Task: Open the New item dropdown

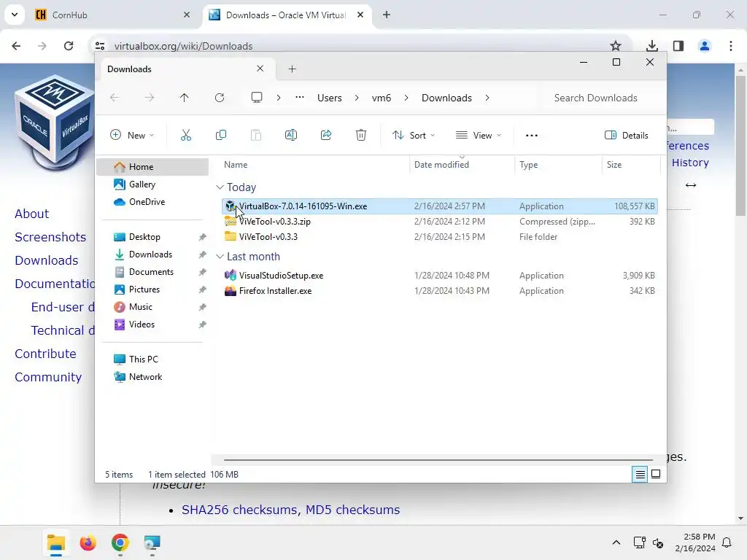Action: click(x=132, y=135)
